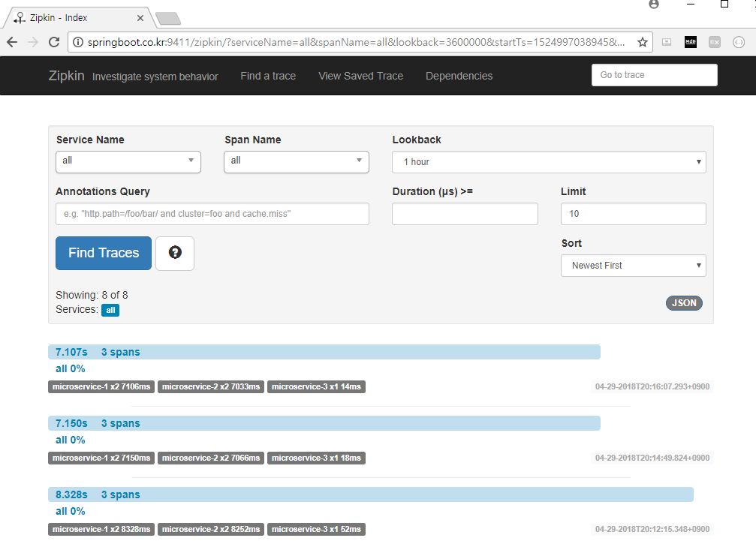The height and width of the screenshot is (547, 756).
Task: Click the greyed extension icon beside Mdb
Action: coord(715,43)
